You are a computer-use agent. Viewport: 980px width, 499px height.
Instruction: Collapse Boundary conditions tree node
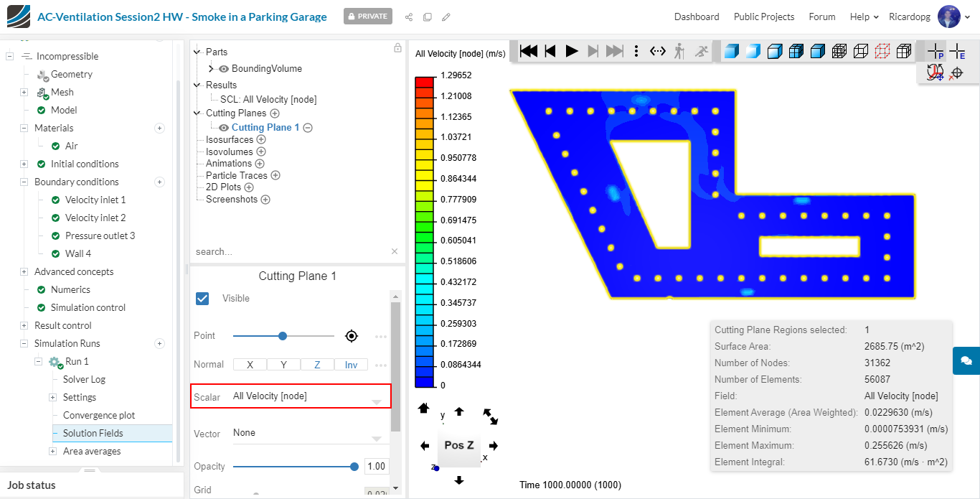tap(24, 182)
